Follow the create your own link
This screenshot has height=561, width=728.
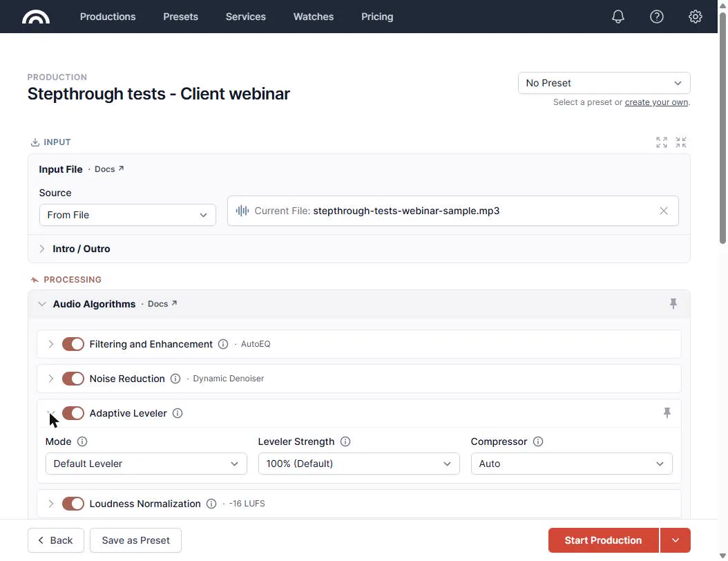(x=656, y=102)
